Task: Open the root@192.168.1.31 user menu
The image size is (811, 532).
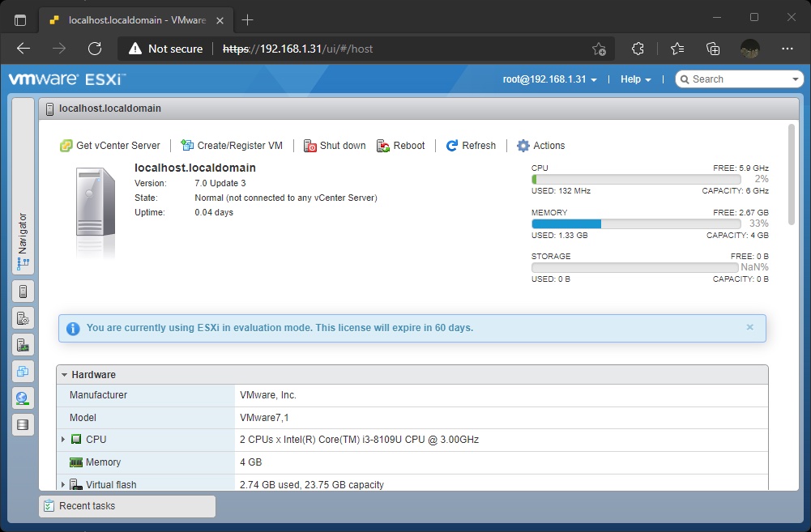Action: pyautogui.click(x=550, y=79)
